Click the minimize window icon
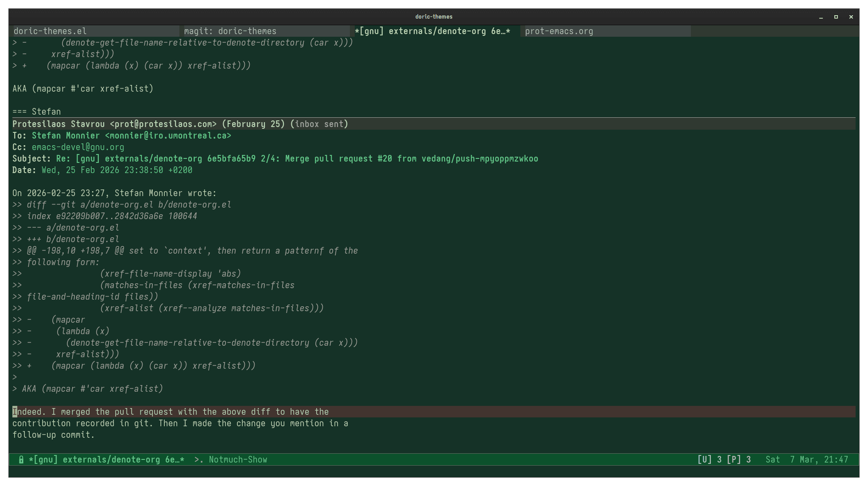Screen dimensions: 868x486 point(821,17)
